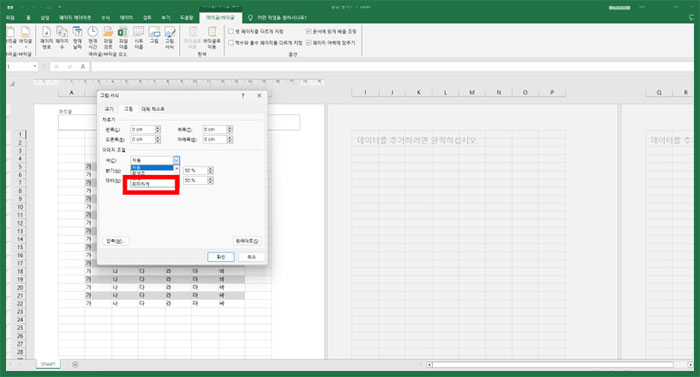
Task: Select 자동 (Automatic) highlighted color option
Action: 152,168
